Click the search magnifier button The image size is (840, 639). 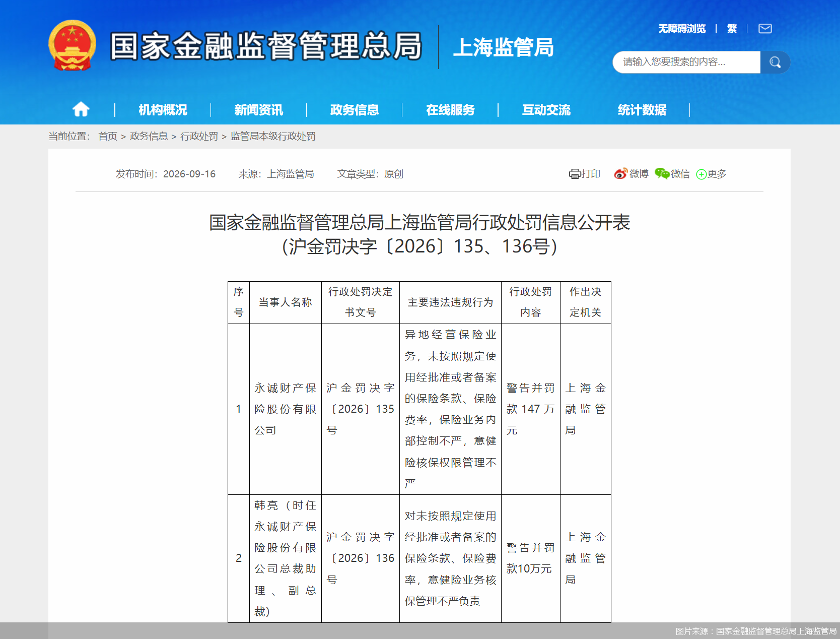tap(775, 62)
